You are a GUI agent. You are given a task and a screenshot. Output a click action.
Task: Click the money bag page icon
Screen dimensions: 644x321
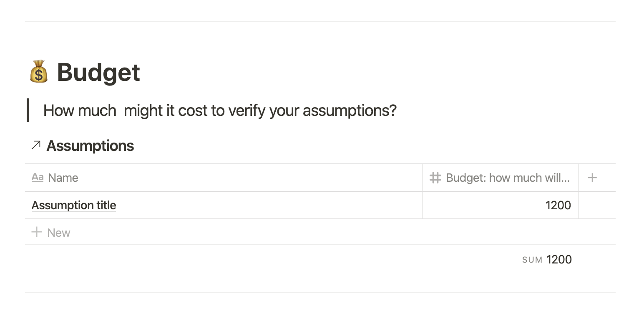[39, 72]
